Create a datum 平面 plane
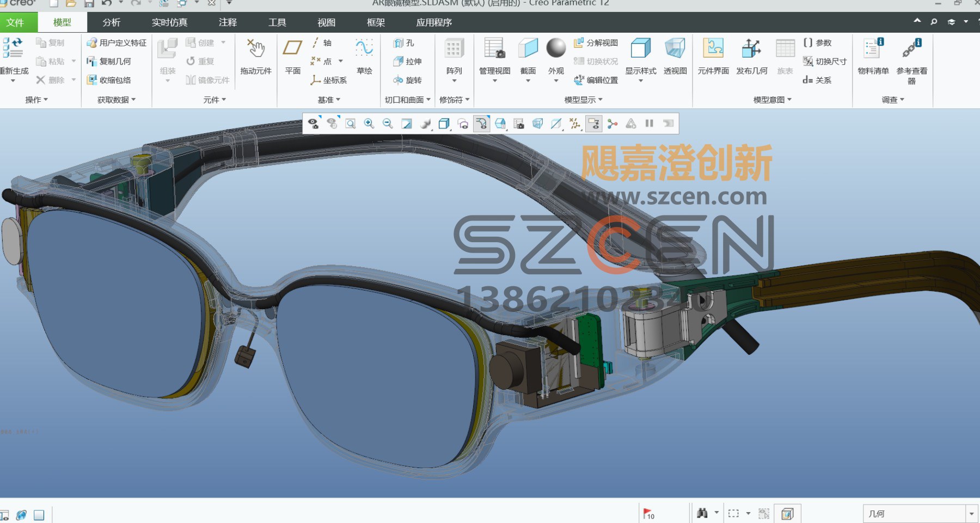This screenshot has width=980, height=523. (293, 56)
